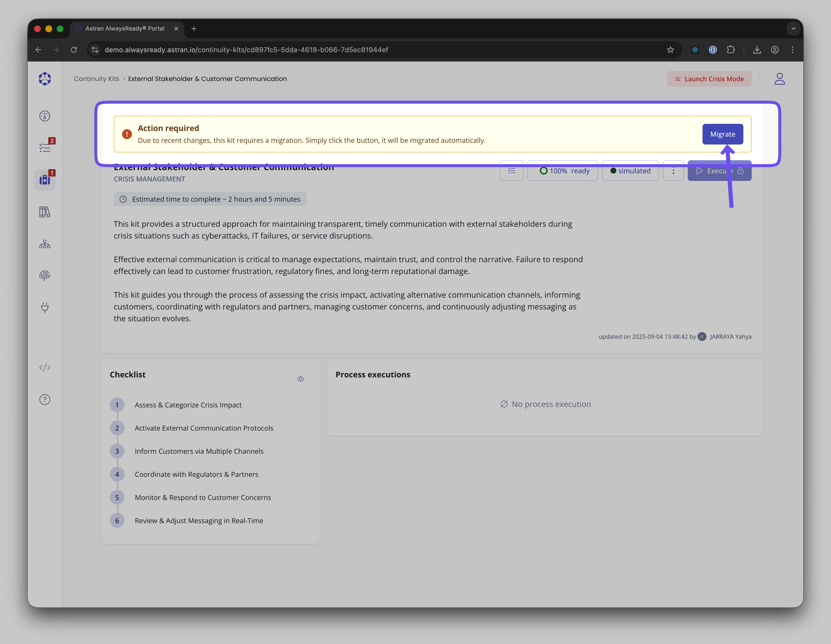The height and width of the screenshot is (644, 831).
Task: Click the Astran logo in sidebar
Action: [45, 79]
